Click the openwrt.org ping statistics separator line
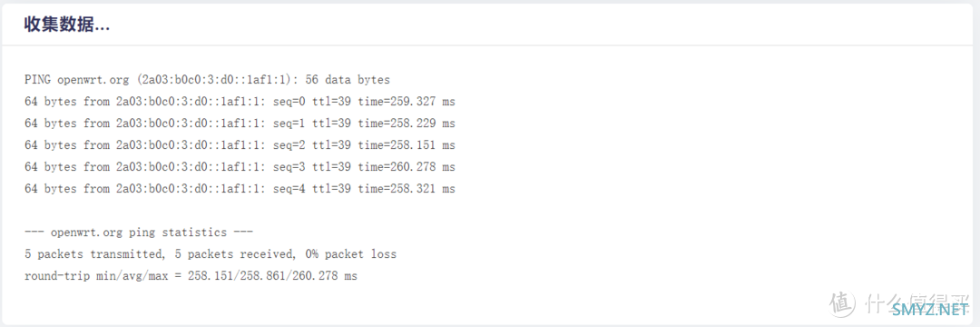Image resolution: width=980 pixels, height=327 pixels. [139, 233]
